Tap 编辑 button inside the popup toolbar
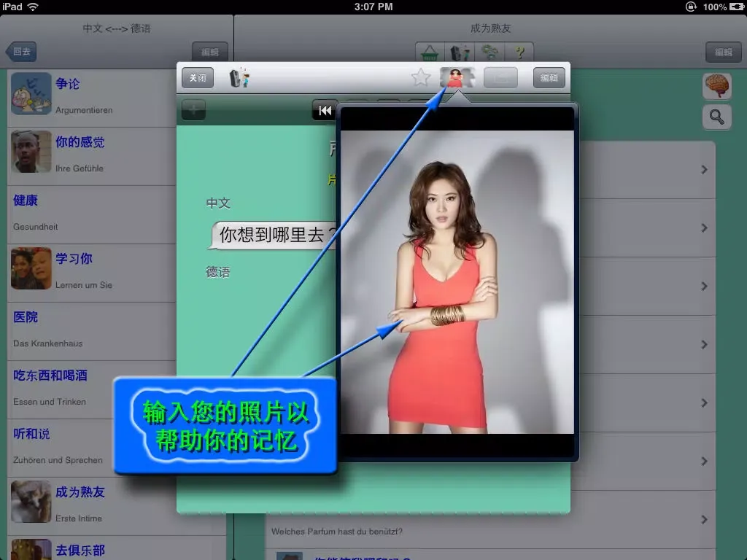 pos(549,77)
